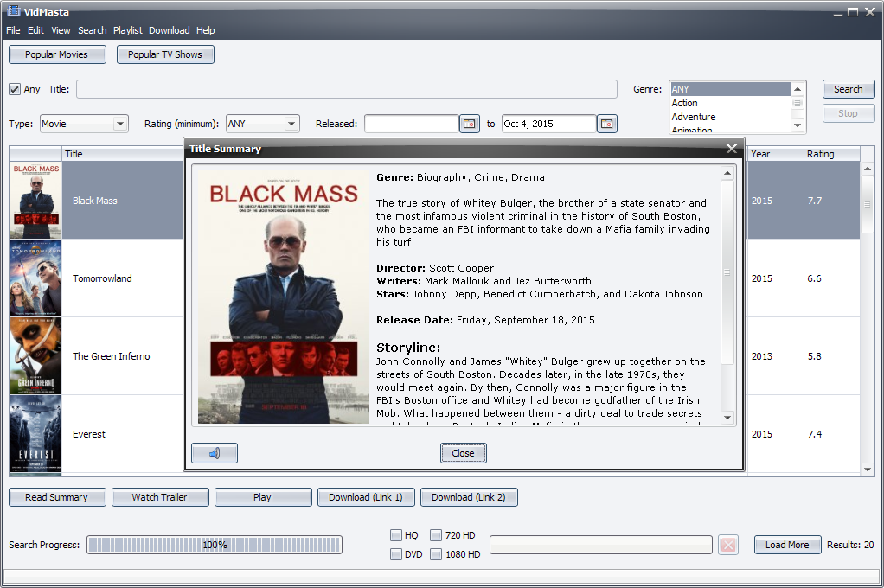Viewport: 884px width, 588px height.
Task: Click the Play button
Action: [x=263, y=497]
